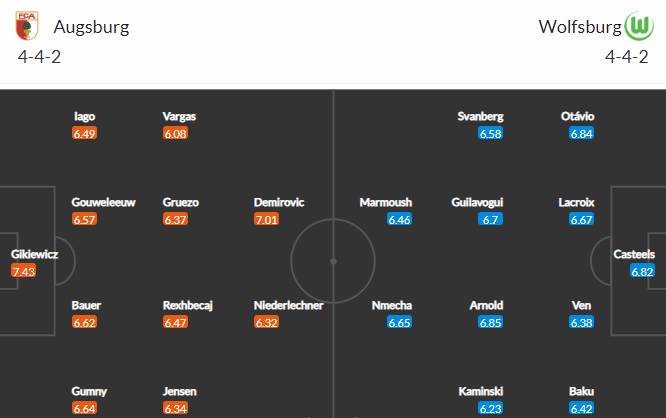Open the Augsburg team name link

coord(91,27)
